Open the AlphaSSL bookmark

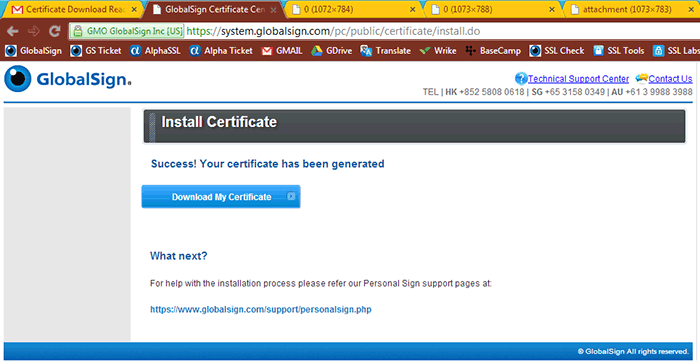pos(155,51)
